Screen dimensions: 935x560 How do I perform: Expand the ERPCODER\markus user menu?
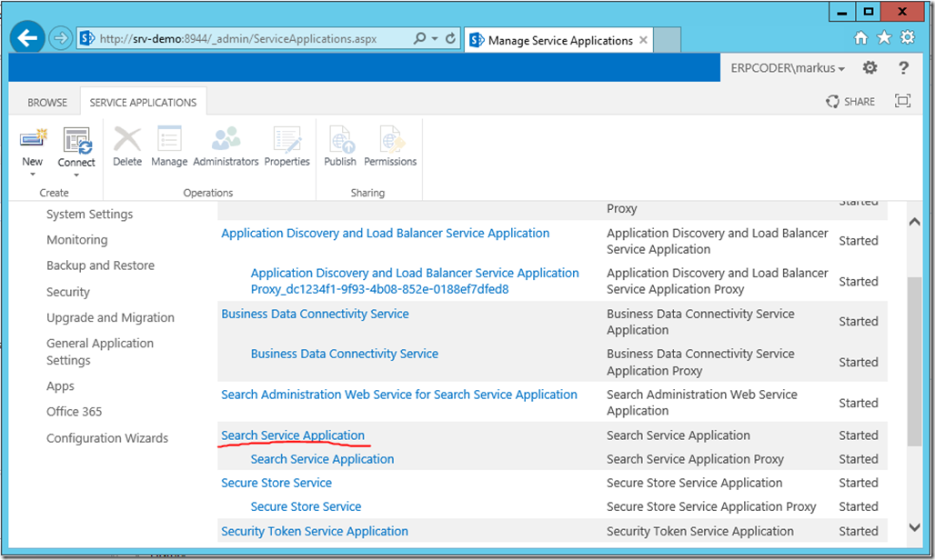click(788, 69)
